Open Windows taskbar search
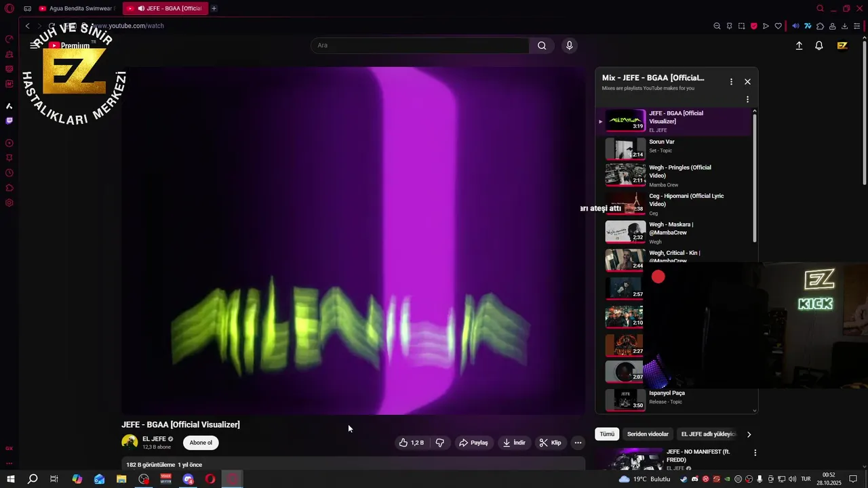The width and height of the screenshot is (868, 488). click(33, 479)
